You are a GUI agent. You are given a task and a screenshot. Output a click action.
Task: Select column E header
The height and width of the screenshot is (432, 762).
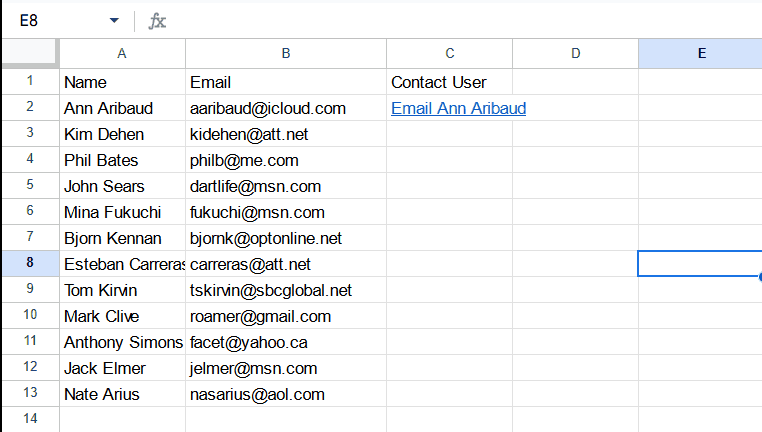click(x=700, y=54)
